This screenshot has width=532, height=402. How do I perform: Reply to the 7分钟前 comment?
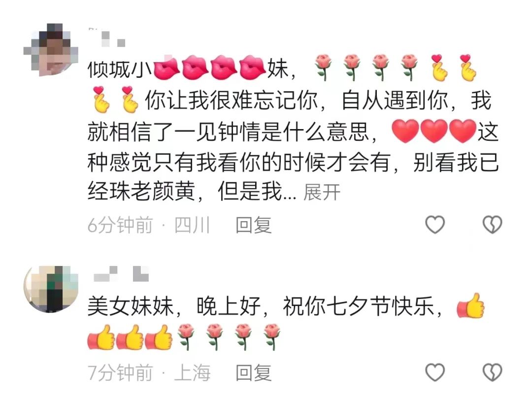tap(254, 372)
